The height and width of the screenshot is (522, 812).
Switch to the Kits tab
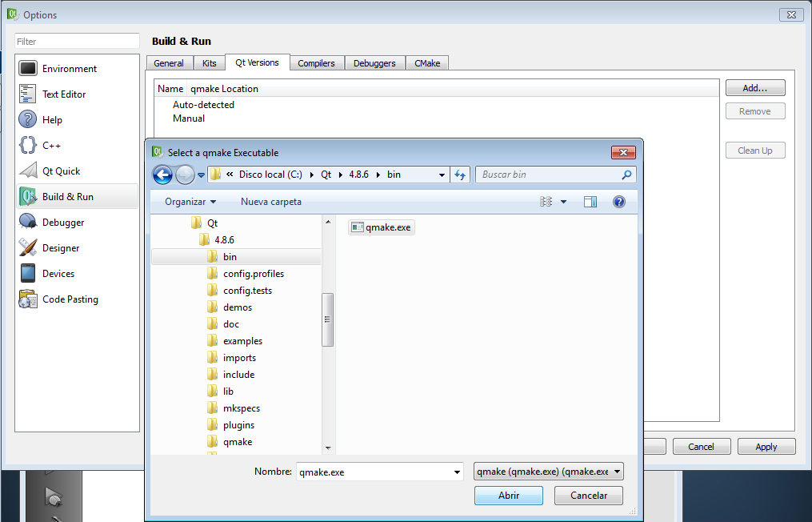pos(210,63)
